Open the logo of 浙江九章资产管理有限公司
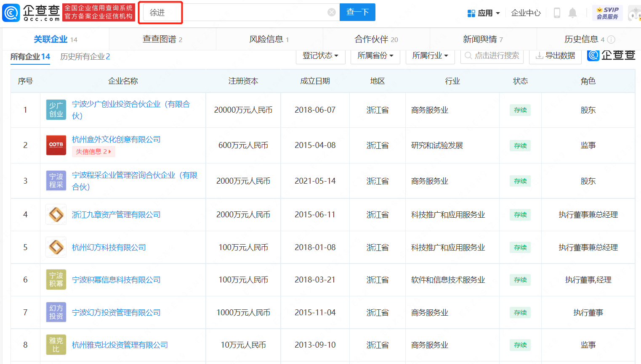This screenshot has width=641, height=364. tap(56, 214)
